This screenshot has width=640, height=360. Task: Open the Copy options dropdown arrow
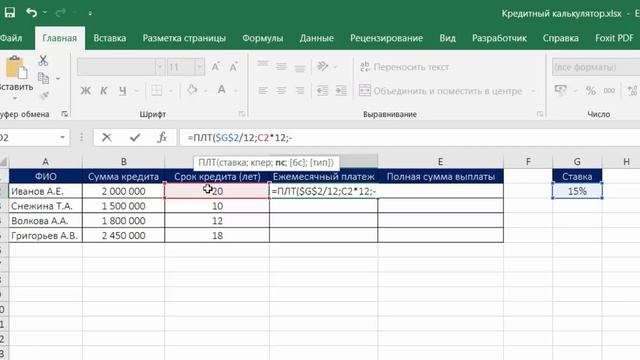coord(58,78)
